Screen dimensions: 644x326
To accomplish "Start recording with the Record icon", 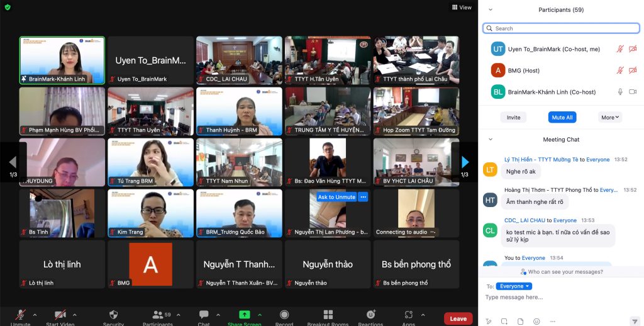I will 284,315.
